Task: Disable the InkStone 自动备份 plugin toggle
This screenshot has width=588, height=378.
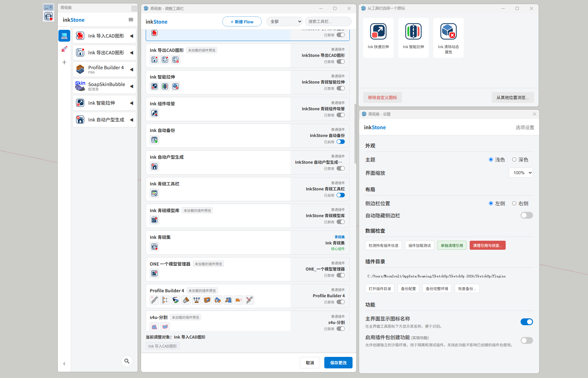Action: tap(340, 142)
